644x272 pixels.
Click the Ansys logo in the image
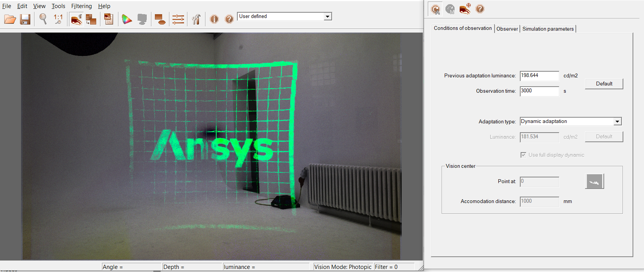click(x=212, y=148)
